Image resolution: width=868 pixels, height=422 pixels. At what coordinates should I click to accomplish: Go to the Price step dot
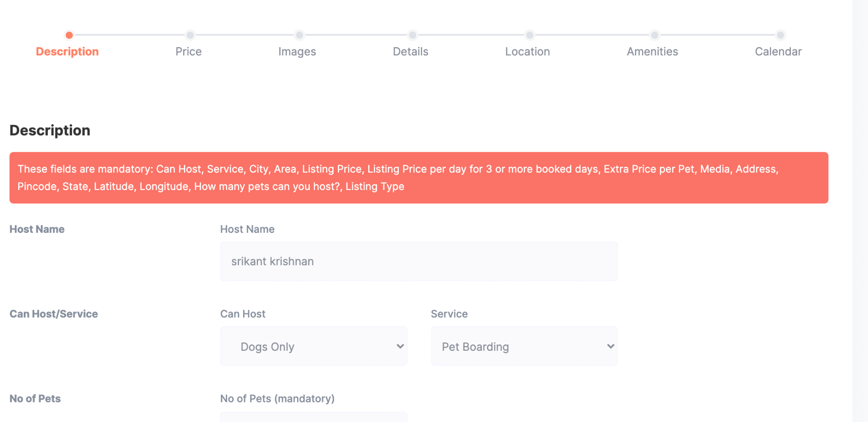[x=190, y=35]
